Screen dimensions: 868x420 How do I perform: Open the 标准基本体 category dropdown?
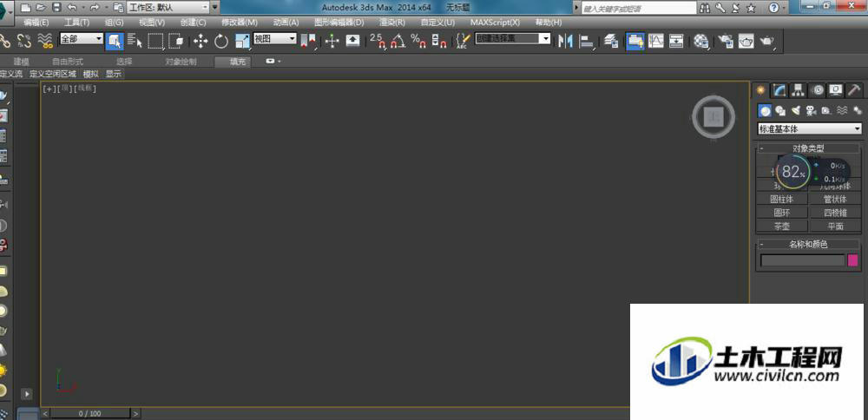click(x=809, y=129)
